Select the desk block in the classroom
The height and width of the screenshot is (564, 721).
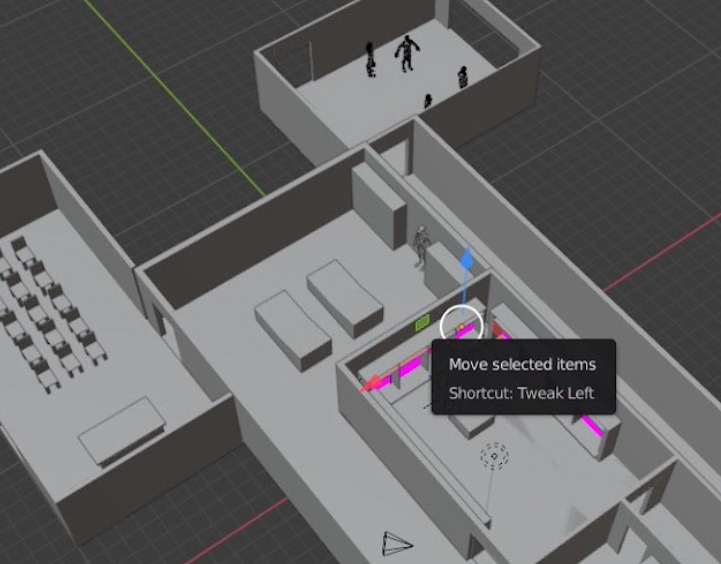coord(122,432)
